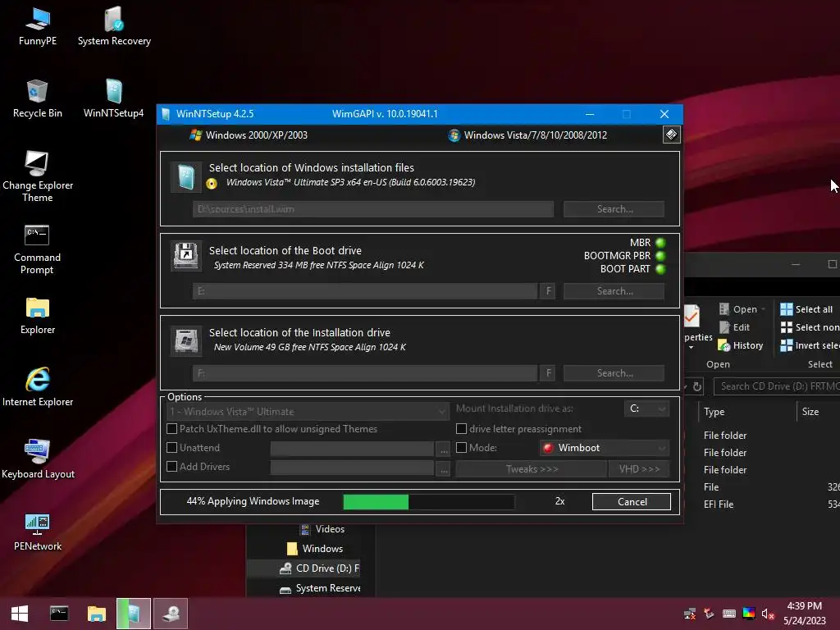Select the WinNTSetup4 desktop shortcut
Image resolution: width=840 pixels, height=630 pixels.
pos(113,98)
